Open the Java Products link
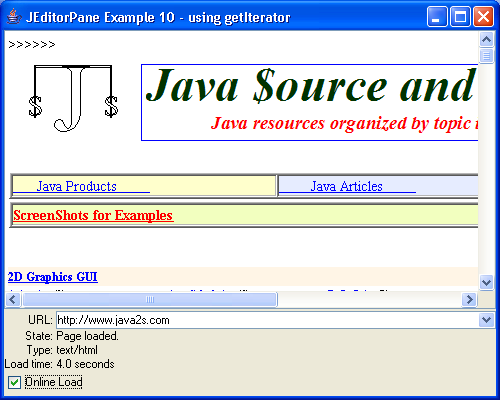The height and width of the screenshot is (400, 500). [x=77, y=186]
